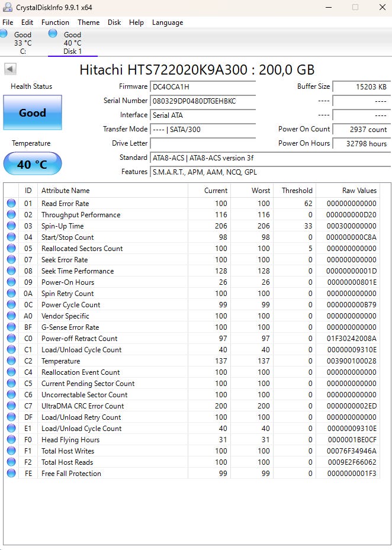Click raw value 01F30242008A
The width and height of the screenshot is (392, 550).
(x=352, y=339)
